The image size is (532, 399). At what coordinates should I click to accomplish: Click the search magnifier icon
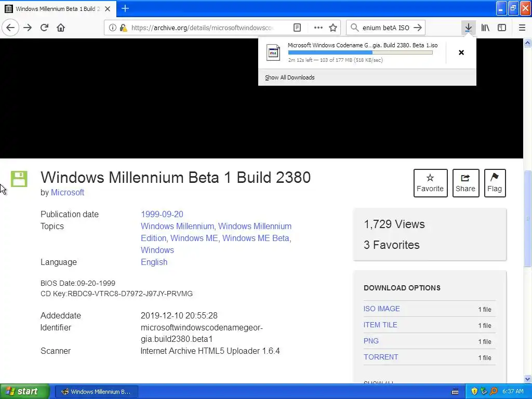[354, 28]
